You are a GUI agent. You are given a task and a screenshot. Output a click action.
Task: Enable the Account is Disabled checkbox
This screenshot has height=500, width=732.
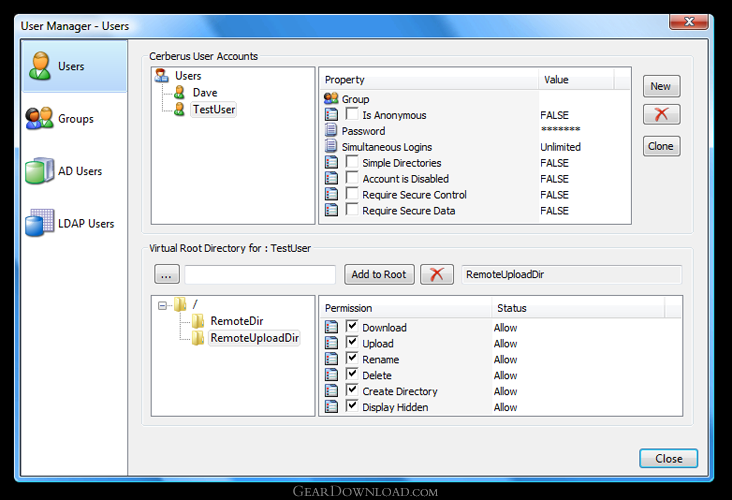[352, 178]
